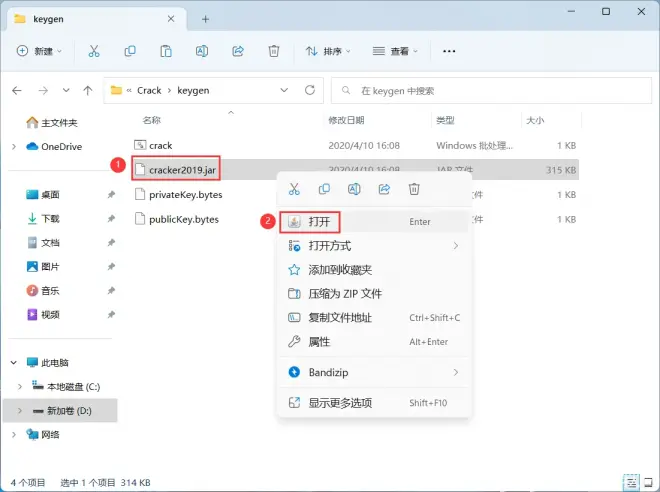
Task: Collapse the 此电脑 tree node
Action: tap(14, 363)
